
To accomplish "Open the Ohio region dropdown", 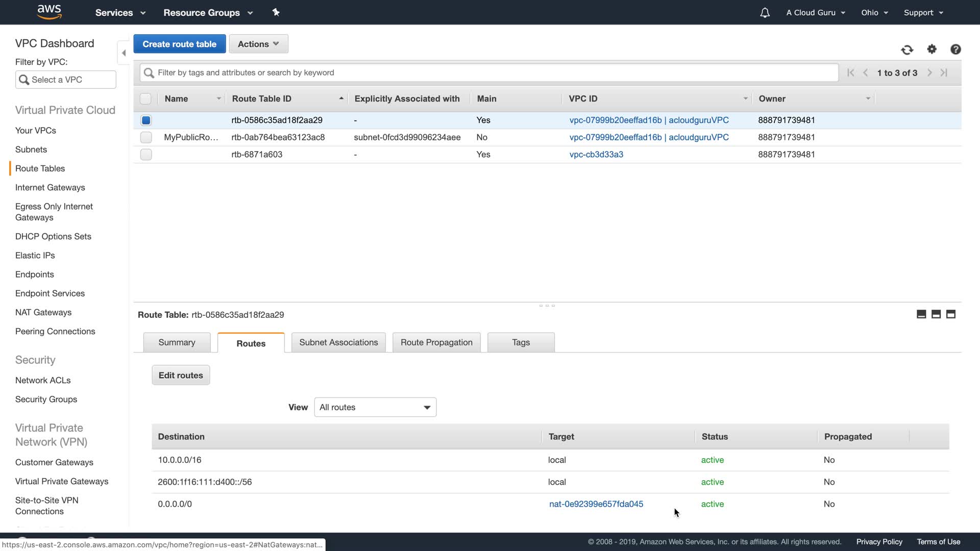I will point(874,13).
